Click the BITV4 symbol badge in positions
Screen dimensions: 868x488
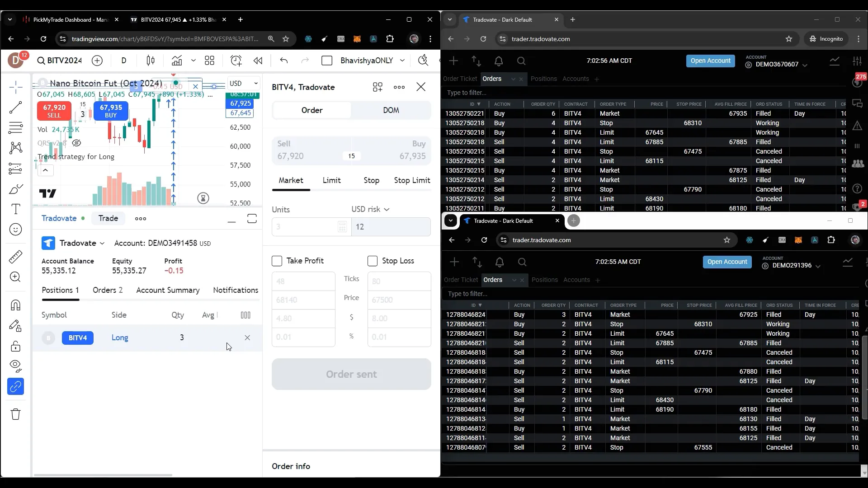(x=78, y=338)
